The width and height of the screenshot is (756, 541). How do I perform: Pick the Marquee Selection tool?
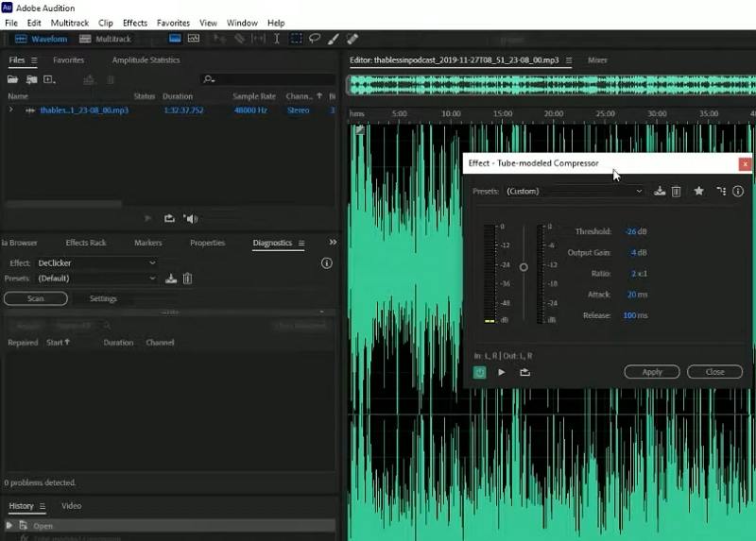pyautogui.click(x=296, y=39)
